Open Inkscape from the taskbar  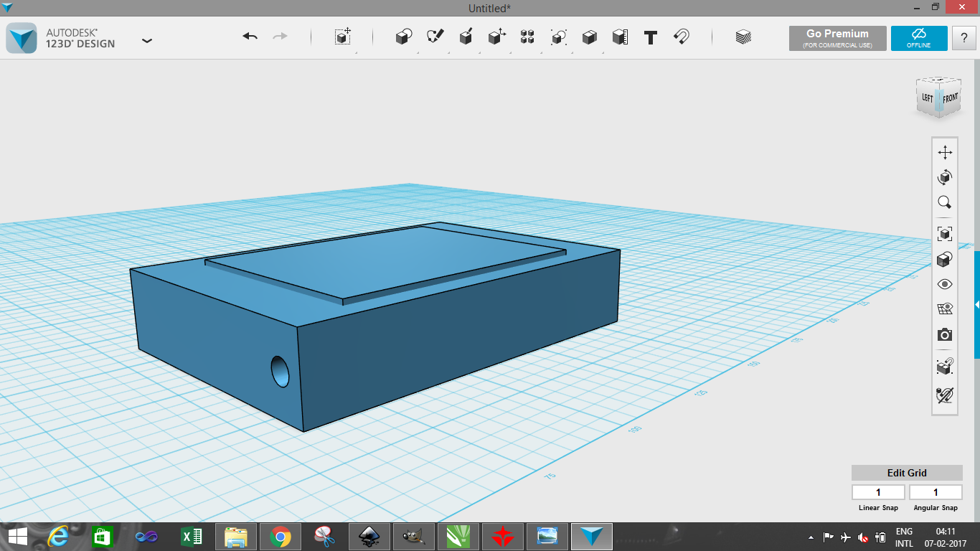point(369,537)
